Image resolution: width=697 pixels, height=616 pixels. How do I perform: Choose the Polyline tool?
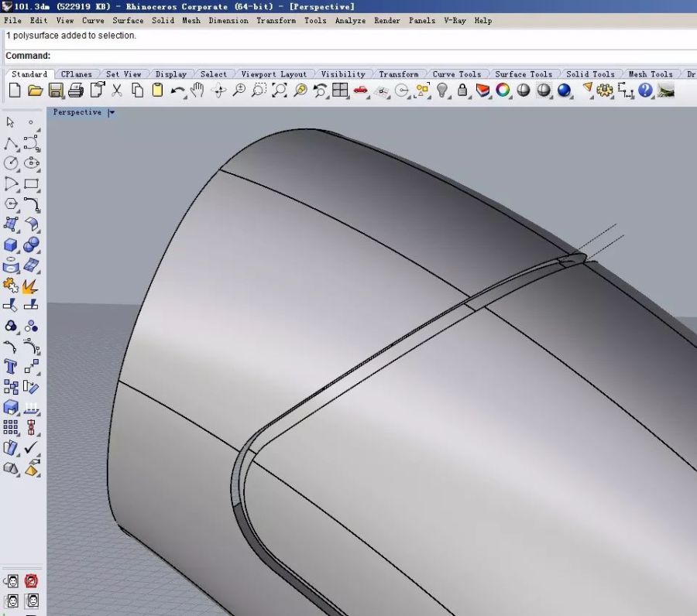pyautogui.click(x=11, y=143)
